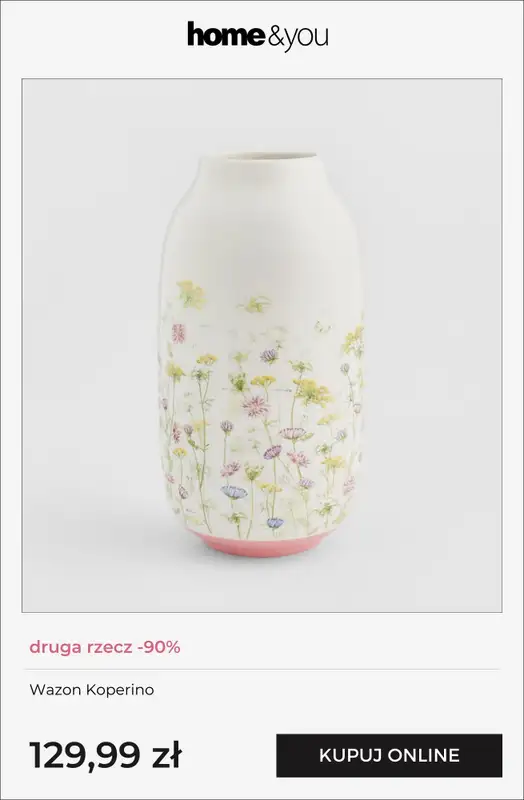This screenshot has height=800, width=524.
Task: Click the word "Koperino" in product title
Action: click(120, 690)
